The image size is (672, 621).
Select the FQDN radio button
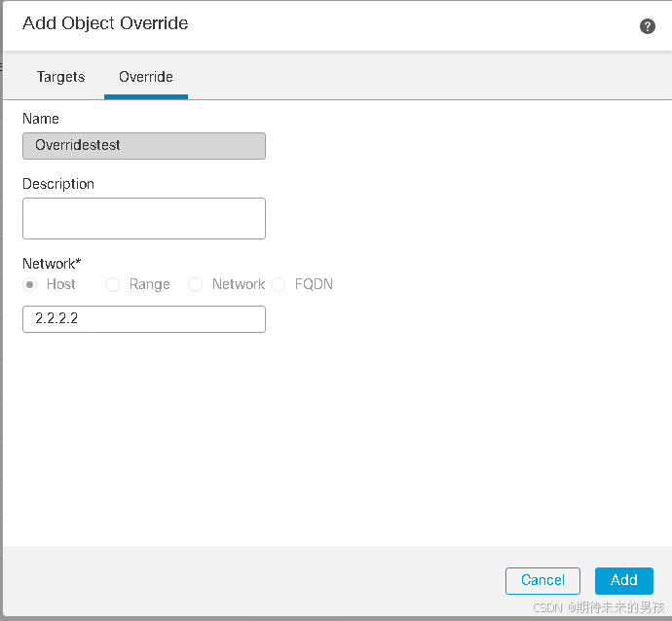pos(279,285)
